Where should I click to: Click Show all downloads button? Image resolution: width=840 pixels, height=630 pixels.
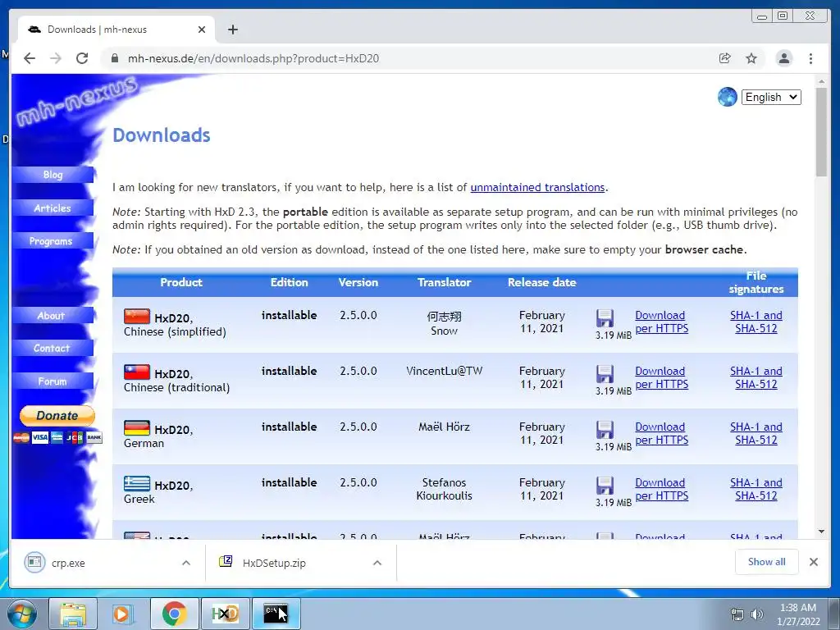coord(767,562)
